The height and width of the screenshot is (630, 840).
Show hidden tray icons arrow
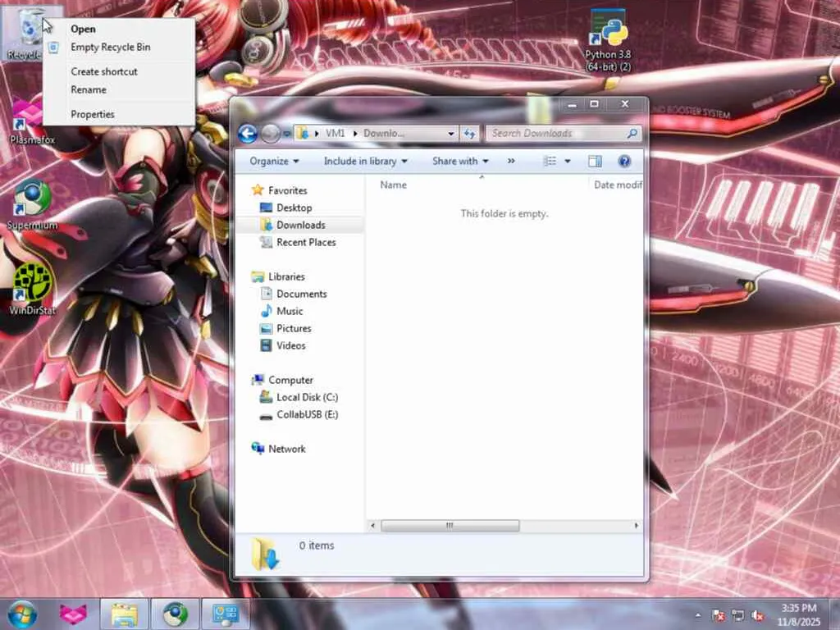pyautogui.click(x=698, y=615)
